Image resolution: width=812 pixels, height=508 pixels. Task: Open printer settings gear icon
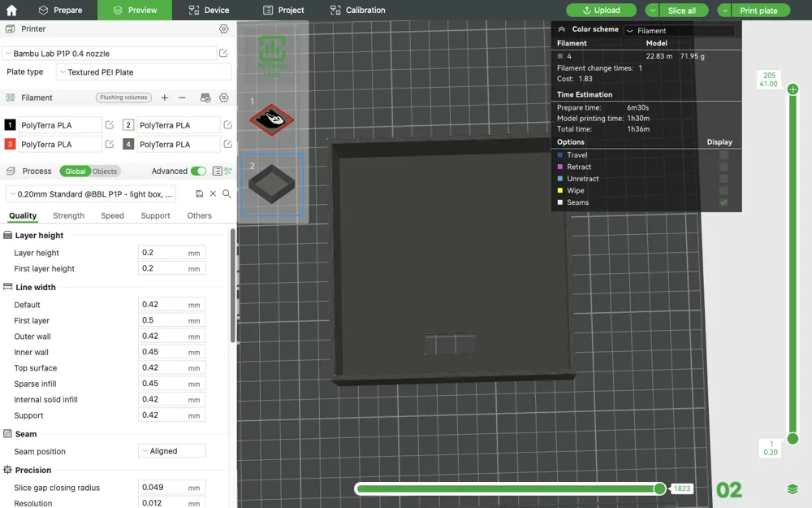(224, 29)
